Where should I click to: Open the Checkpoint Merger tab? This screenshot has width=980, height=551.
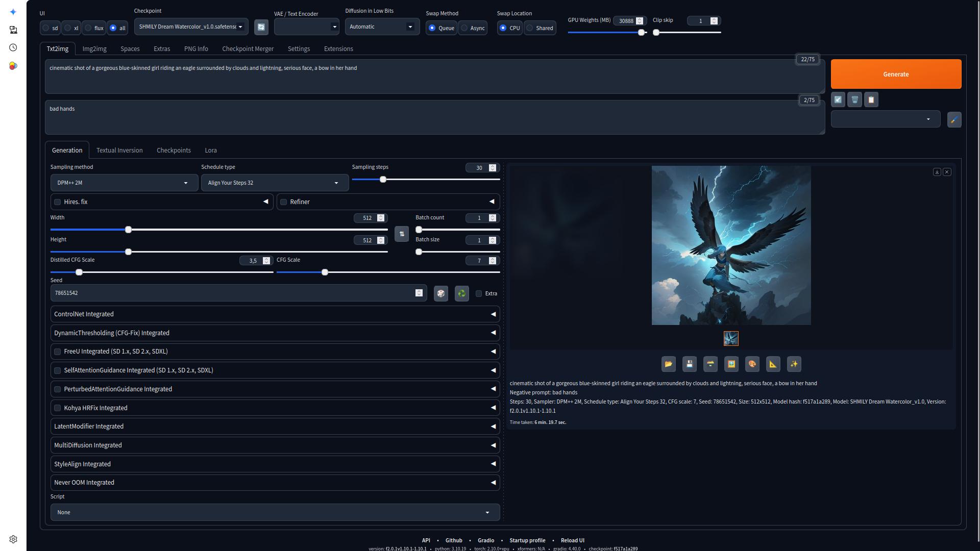click(248, 49)
